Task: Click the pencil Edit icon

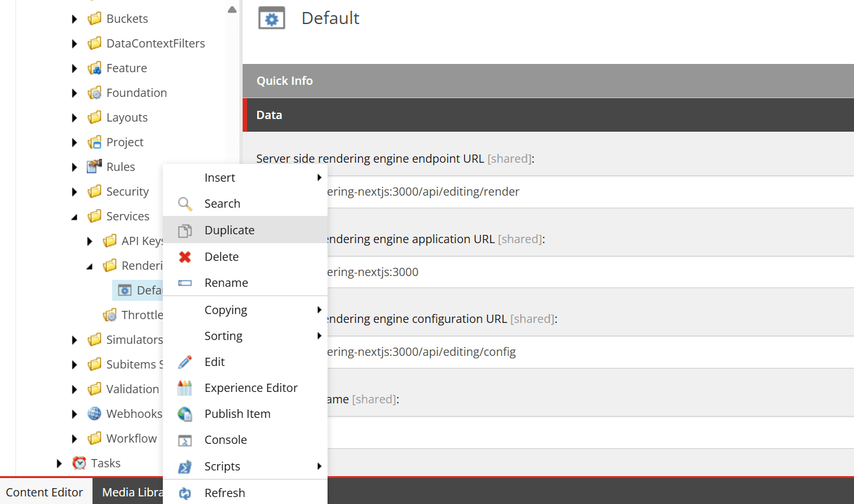Action: tap(184, 362)
